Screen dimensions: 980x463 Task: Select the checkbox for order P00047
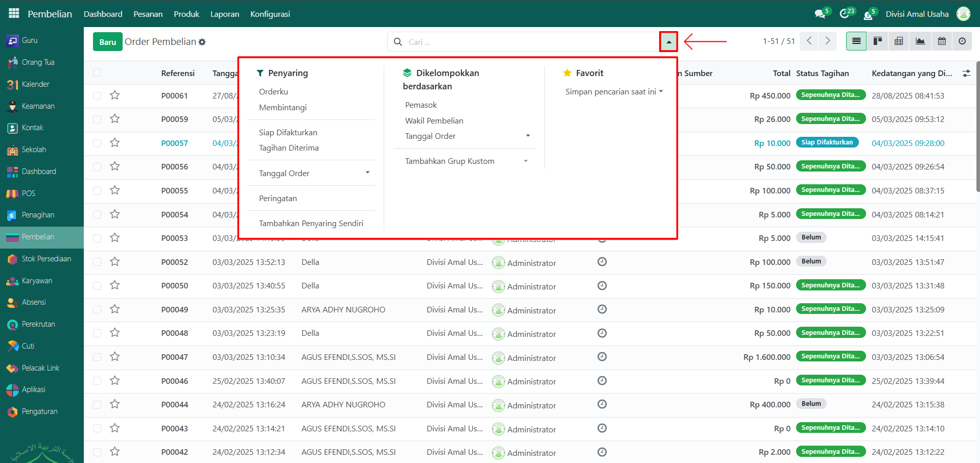point(97,357)
